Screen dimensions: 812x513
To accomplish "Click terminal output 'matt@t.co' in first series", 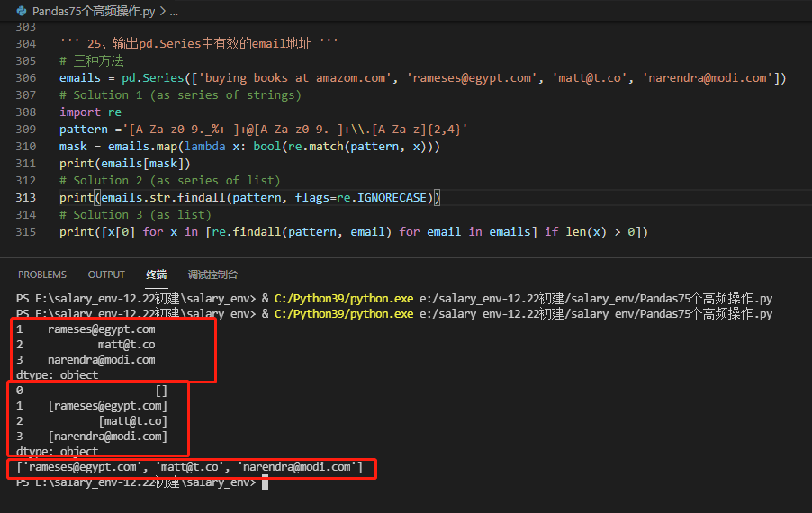I will 126,344.
